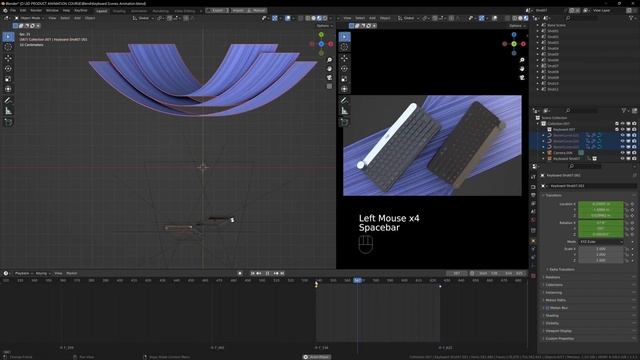The image size is (640, 360).
Task: Toggle camera view icon in right viewport
Action: pyautogui.click(x=522, y=78)
